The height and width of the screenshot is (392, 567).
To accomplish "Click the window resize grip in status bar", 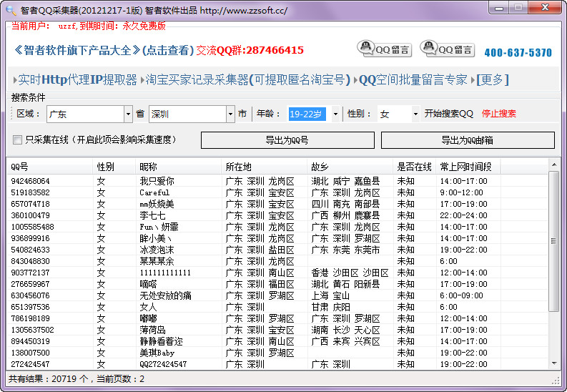I will click(556, 381).
